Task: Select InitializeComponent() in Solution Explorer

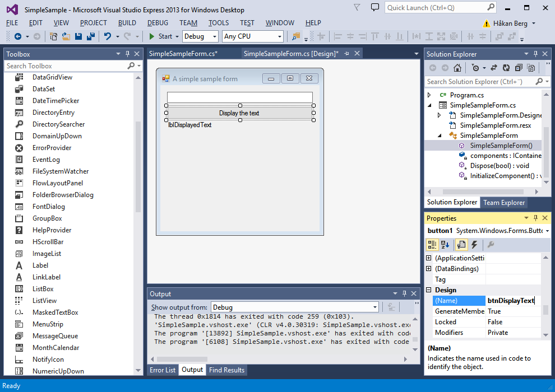Action: pos(500,176)
